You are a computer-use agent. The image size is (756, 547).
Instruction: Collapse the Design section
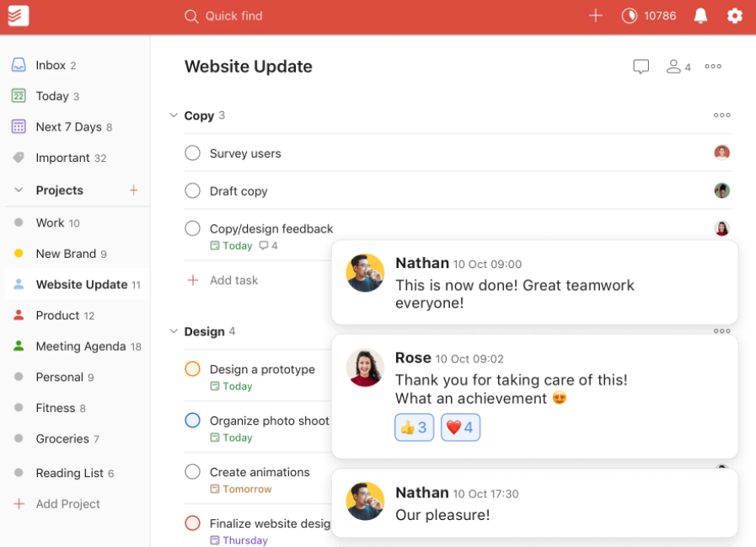[174, 331]
